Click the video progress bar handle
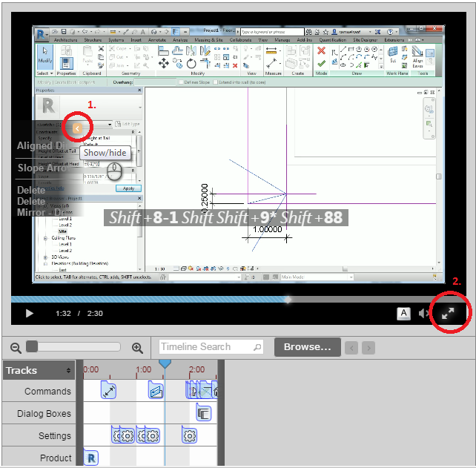Viewport: 476px width, 468px height. point(288,300)
